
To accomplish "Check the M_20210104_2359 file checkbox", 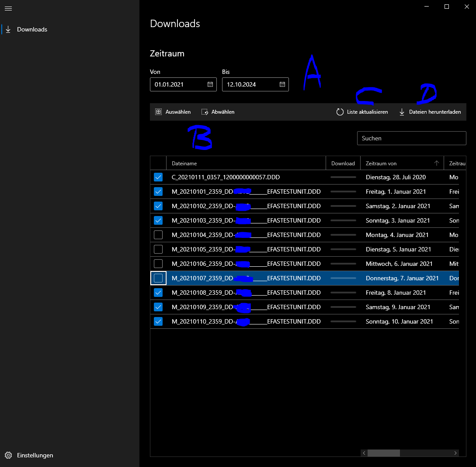I will tap(158, 235).
